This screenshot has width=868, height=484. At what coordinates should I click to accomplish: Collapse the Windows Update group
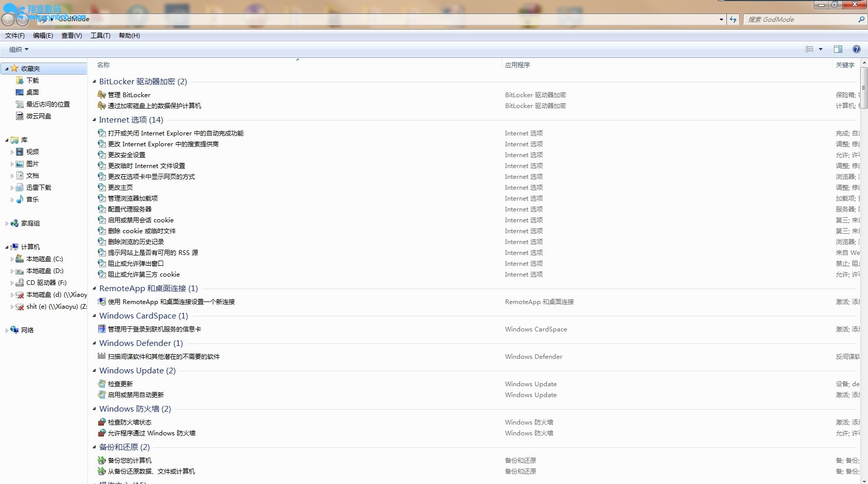[94, 370]
